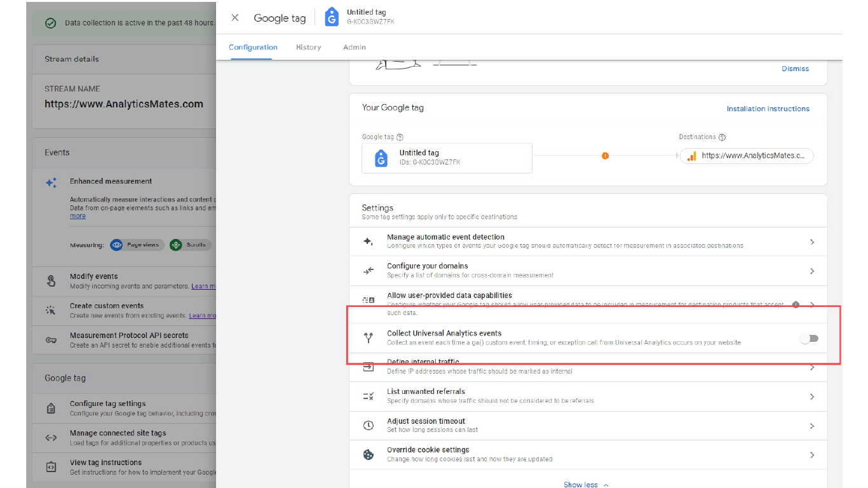Select the Untitled tag card
Viewport: 868px width, 488px height.
pos(447,158)
